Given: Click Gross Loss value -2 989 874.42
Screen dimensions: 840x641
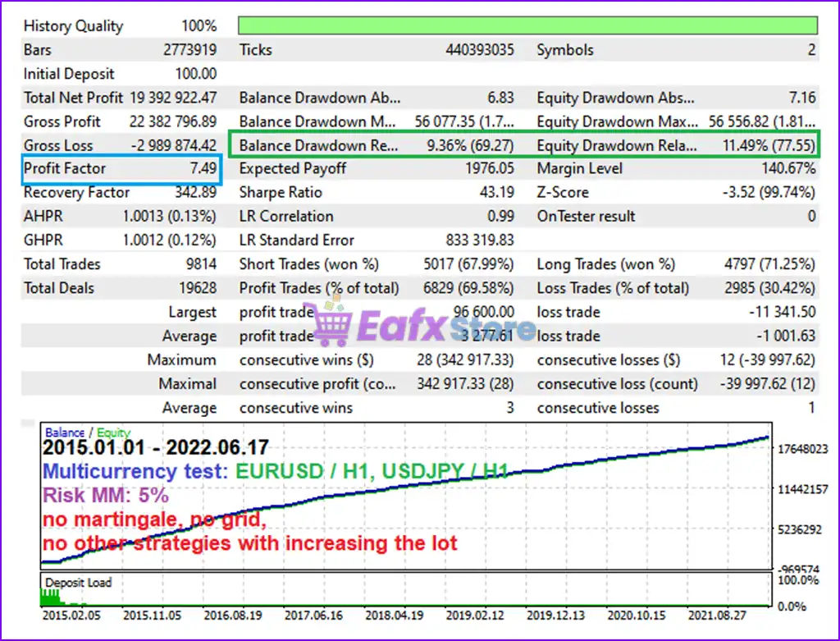Looking at the screenshot, I should pyautogui.click(x=174, y=145).
